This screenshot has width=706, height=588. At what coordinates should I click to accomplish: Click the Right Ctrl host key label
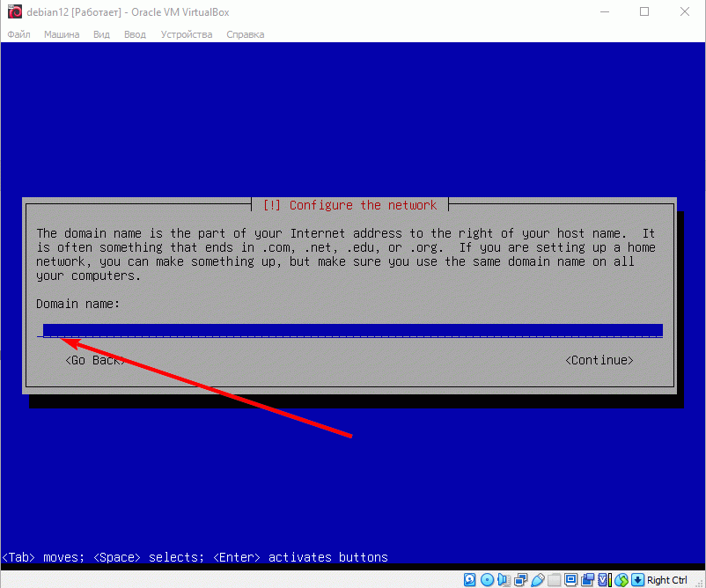(x=667, y=580)
